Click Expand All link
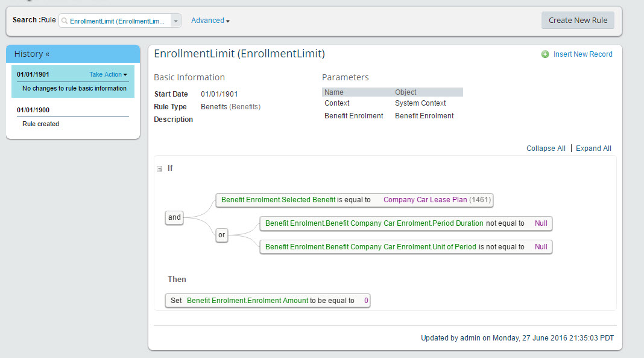644x358 pixels. pos(593,149)
